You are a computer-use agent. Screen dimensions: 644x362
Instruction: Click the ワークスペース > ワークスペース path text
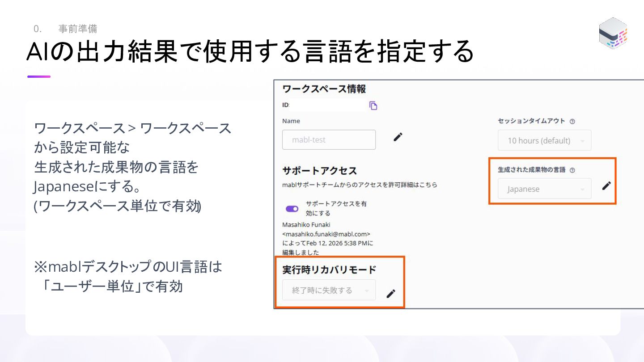(133, 128)
